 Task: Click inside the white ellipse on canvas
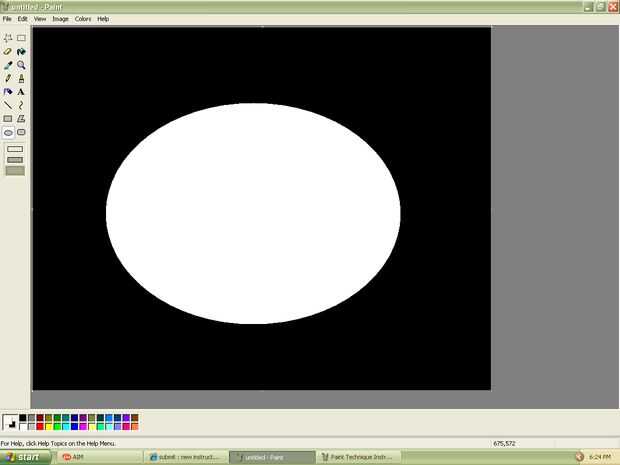253,213
